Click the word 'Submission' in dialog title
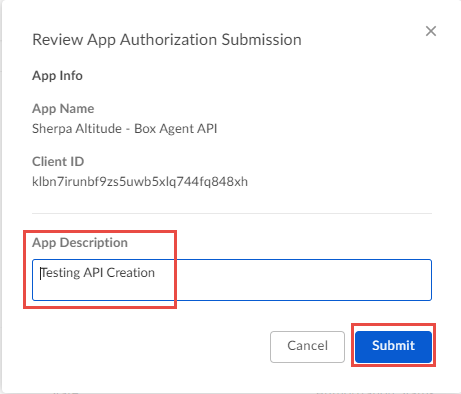461x394 pixels. point(262,40)
